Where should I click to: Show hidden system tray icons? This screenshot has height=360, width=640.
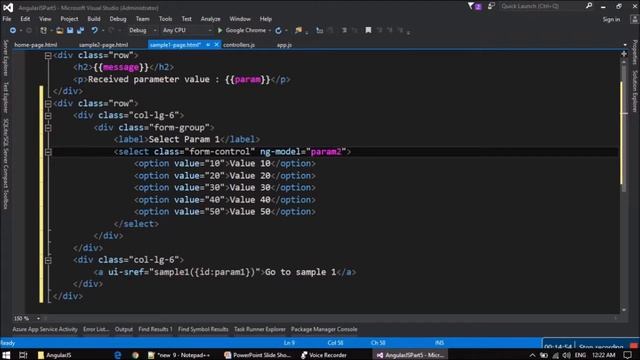pyautogui.click(x=532, y=355)
